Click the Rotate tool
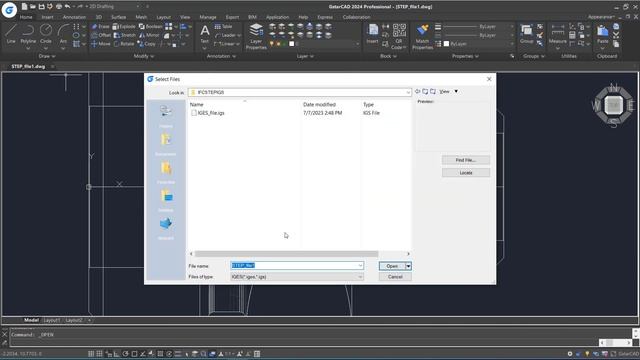 pos(124,44)
